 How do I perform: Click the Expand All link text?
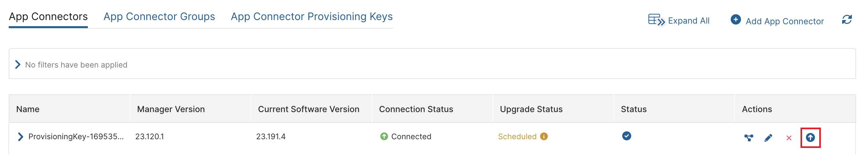click(x=688, y=21)
